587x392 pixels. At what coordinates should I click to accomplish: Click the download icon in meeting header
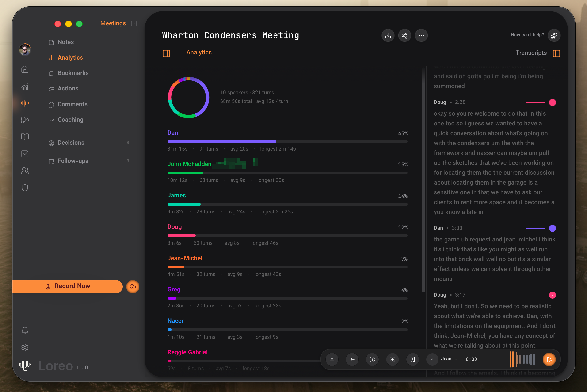click(388, 35)
